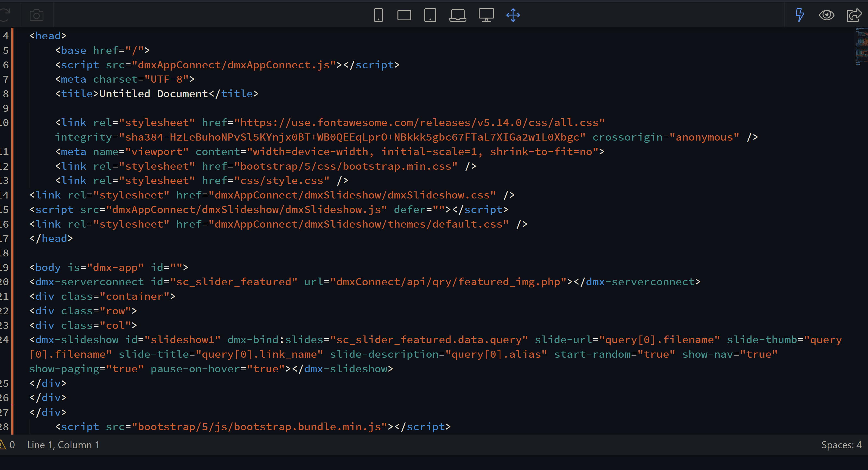Click the refresh icon in toolbar
The width and height of the screenshot is (868, 470).
pos(5,15)
